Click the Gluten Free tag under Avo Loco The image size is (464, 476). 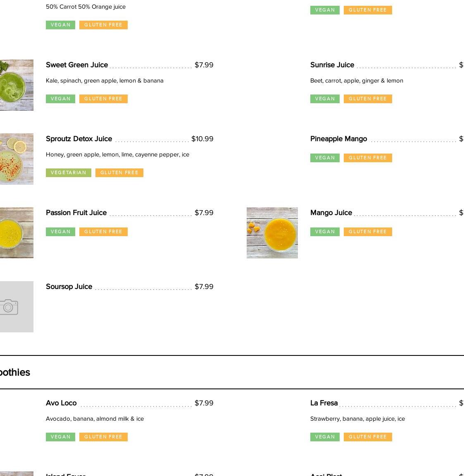(x=103, y=437)
